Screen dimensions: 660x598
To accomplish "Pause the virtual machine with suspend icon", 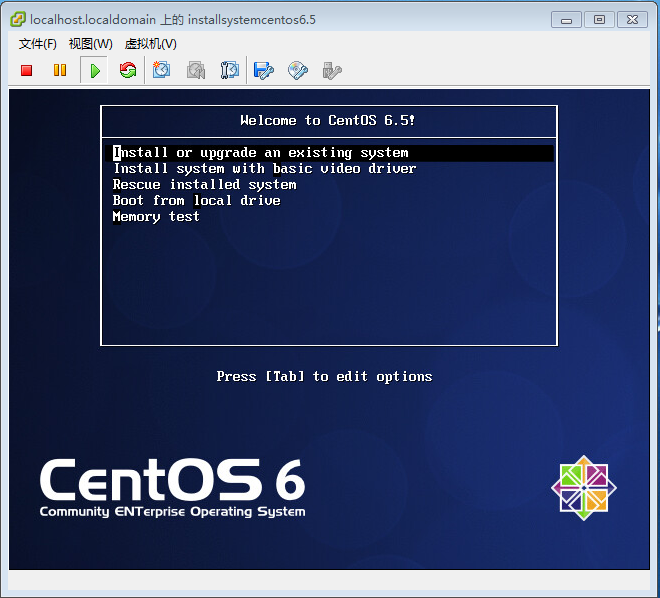I will [x=60, y=70].
